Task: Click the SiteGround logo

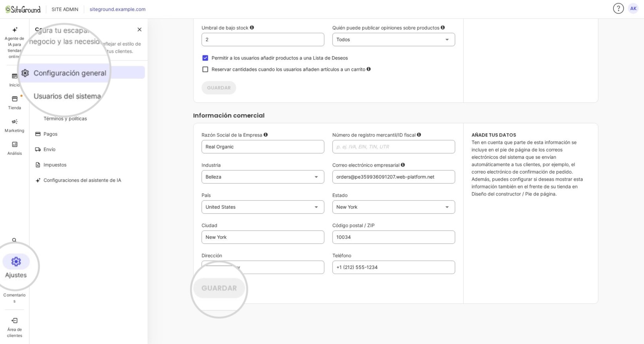Action: tap(23, 9)
